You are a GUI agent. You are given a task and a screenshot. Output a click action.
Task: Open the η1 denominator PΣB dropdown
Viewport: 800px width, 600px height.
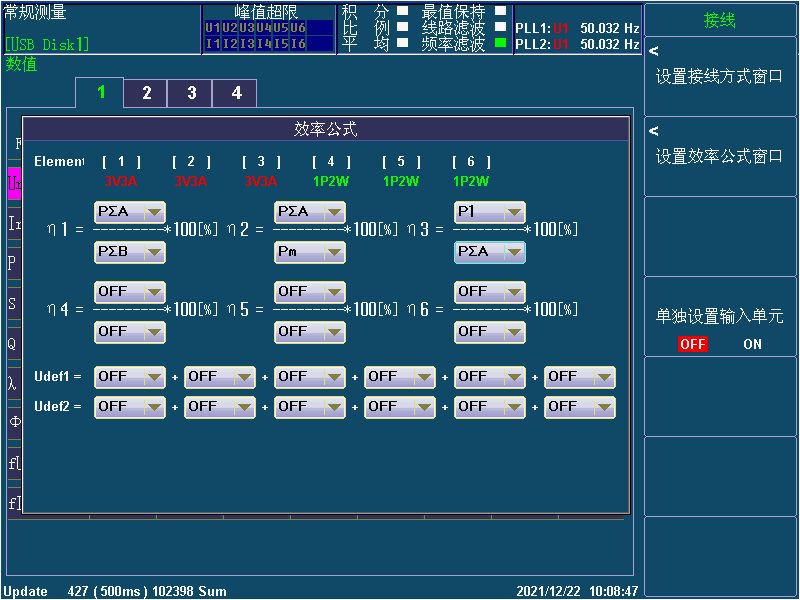pos(129,252)
